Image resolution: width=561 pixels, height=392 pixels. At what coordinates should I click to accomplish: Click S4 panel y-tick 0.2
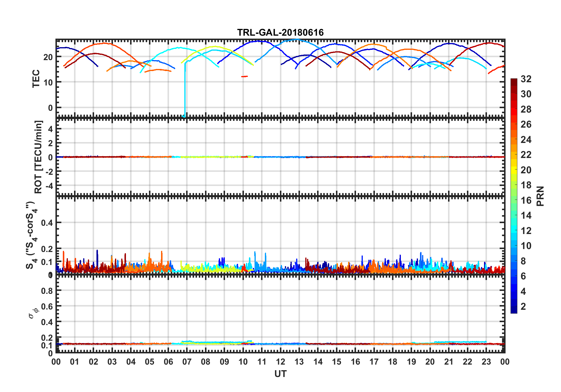click(x=47, y=249)
